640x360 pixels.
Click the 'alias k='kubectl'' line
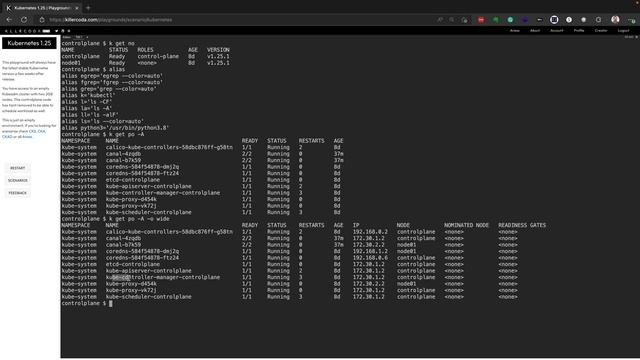coord(88,96)
